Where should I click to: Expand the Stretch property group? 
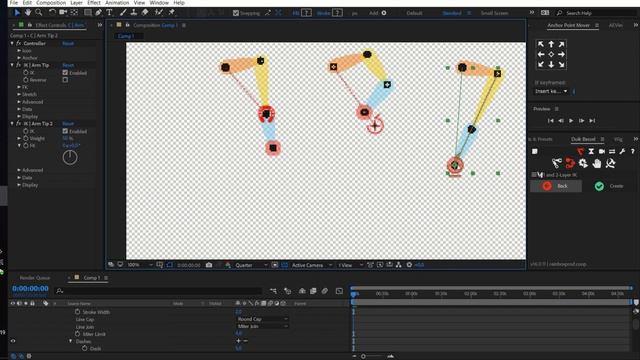click(x=19, y=94)
